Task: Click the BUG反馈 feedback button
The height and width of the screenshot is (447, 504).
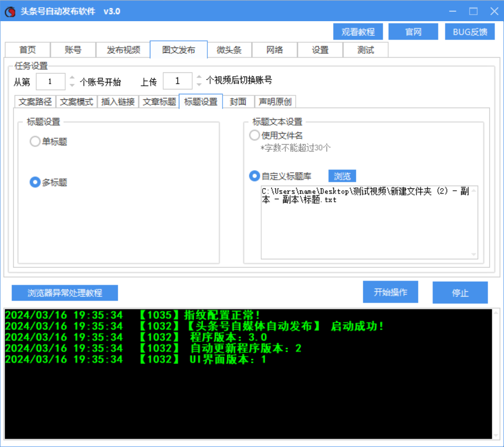Action: 470,32
